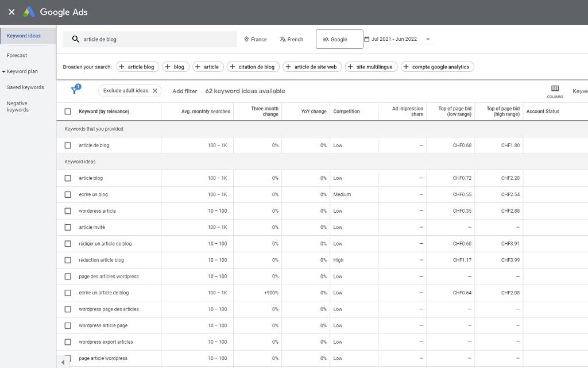The image size is (588, 368).
Task: Check the 'wordpress article' row
Action: (x=68, y=211)
